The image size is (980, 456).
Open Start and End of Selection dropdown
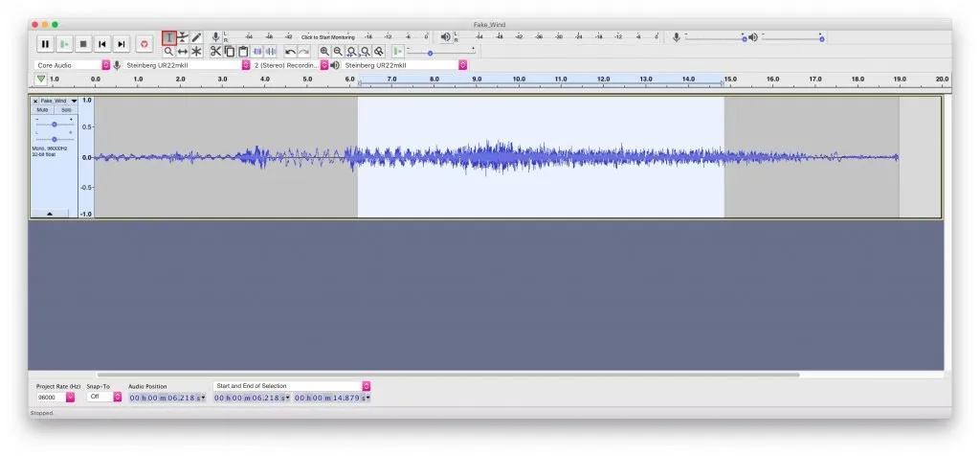coord(292,386)
